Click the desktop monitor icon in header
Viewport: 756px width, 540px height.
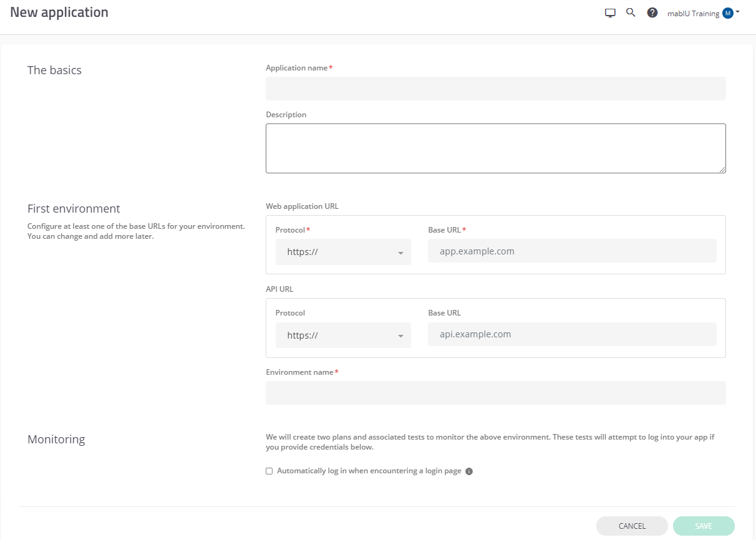click(610, 13)
